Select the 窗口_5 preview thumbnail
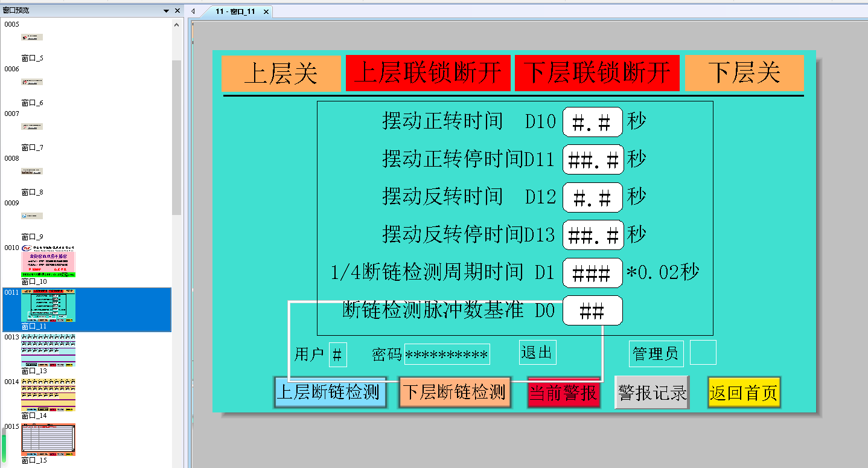The width and height of the screenshot is (868, 468). [x=33, y=37]
